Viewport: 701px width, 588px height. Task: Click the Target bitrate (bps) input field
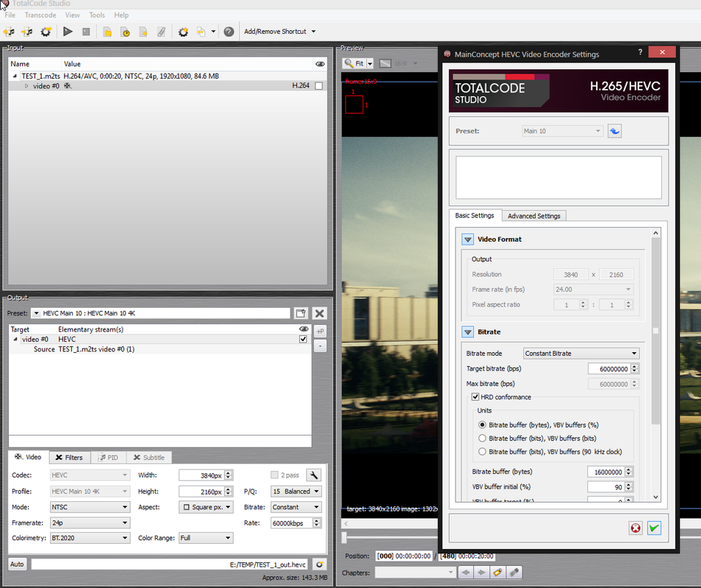coord(609,369)
